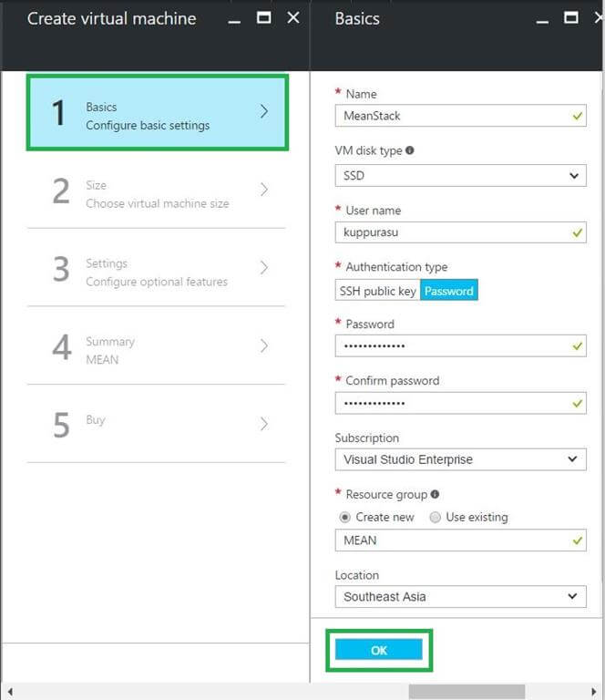Select the Use existing radio button
This screenshot has width=605, height=700.
[x=435, y=517]
